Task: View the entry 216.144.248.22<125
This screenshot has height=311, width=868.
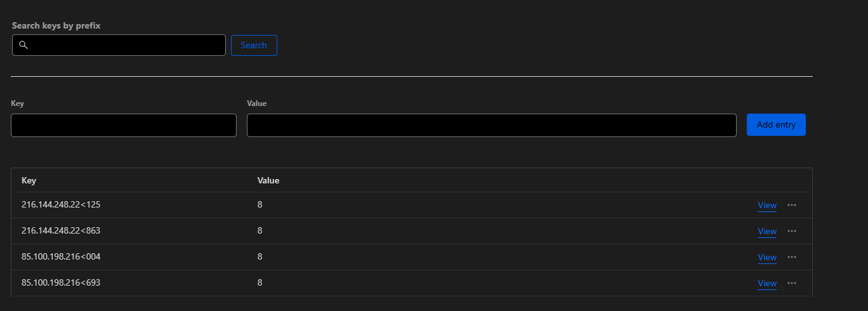Action: tap(767, 206)
